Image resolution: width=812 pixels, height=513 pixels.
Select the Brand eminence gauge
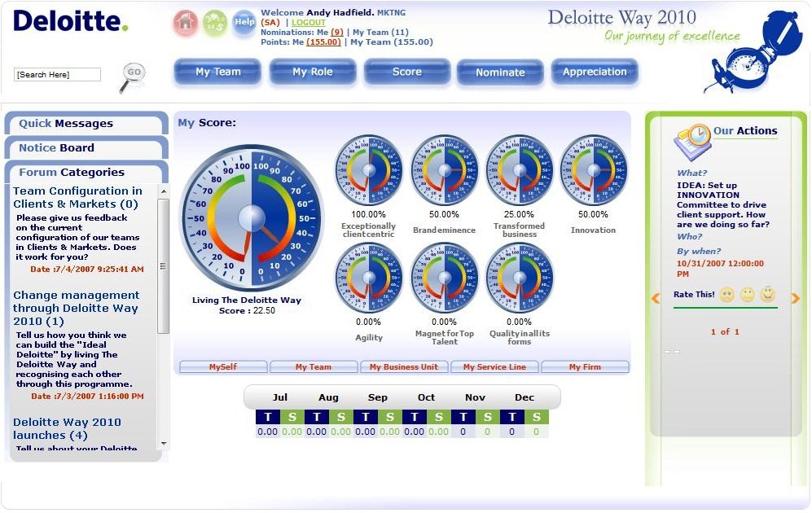(445, 170)
